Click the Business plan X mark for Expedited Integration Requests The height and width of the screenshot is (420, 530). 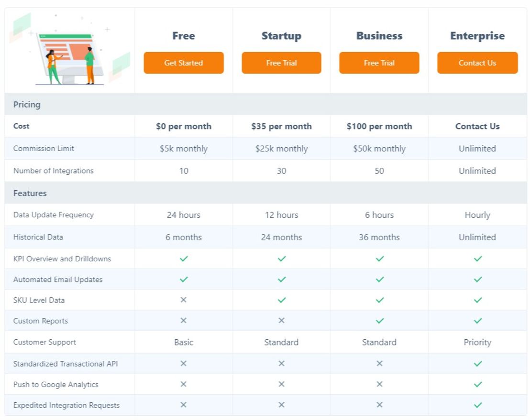coord(379,404)
